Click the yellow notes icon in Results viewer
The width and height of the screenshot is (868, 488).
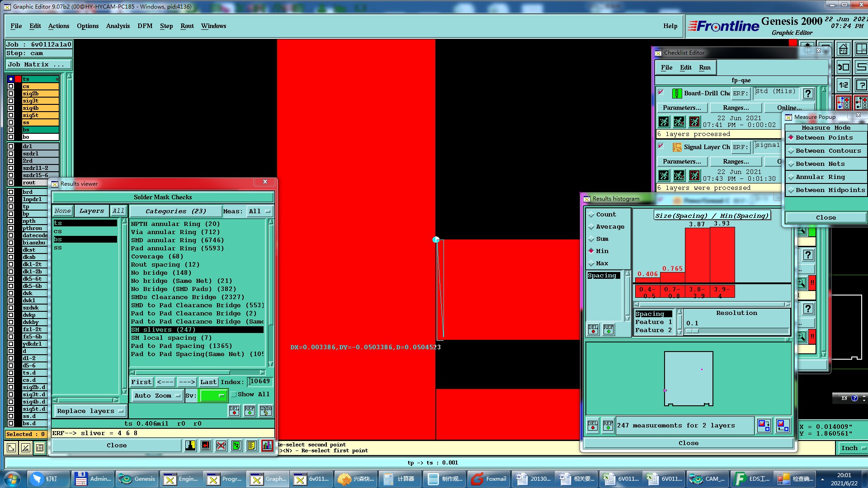[x=251, y=446]
